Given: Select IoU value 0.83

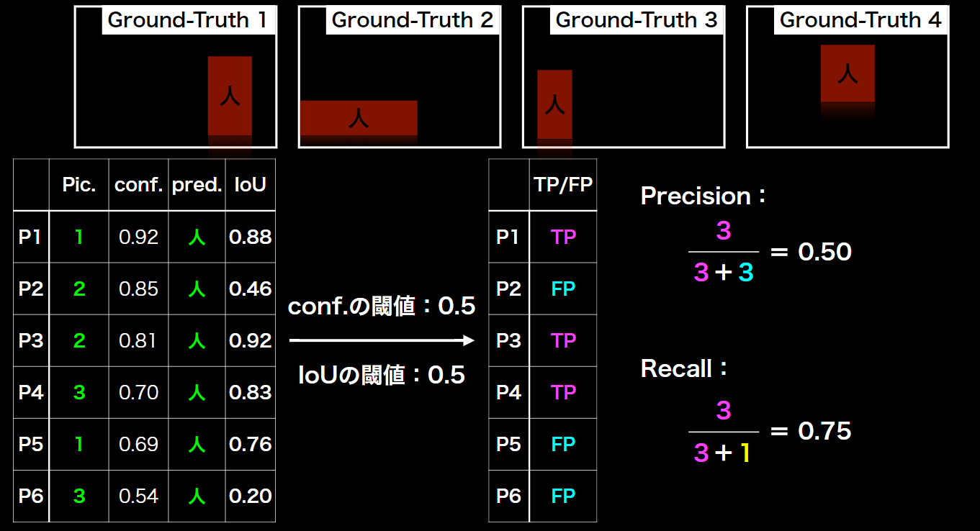Looking at the screenshot, I should 251,392.
